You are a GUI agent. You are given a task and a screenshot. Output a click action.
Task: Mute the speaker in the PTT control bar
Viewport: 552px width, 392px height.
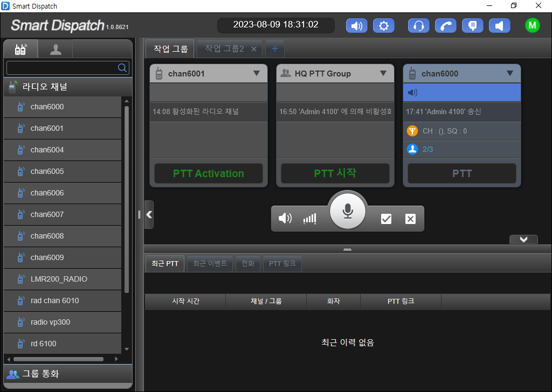click(285, 219)
